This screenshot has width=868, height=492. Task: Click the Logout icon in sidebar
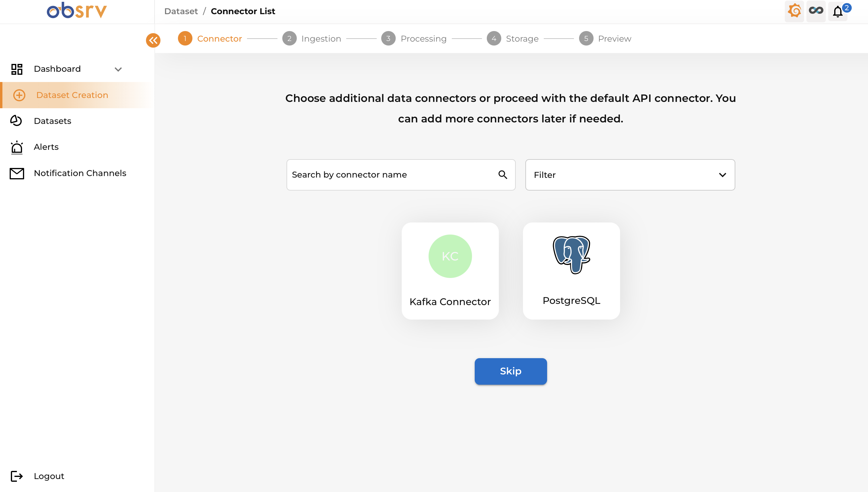click(17, 476)
